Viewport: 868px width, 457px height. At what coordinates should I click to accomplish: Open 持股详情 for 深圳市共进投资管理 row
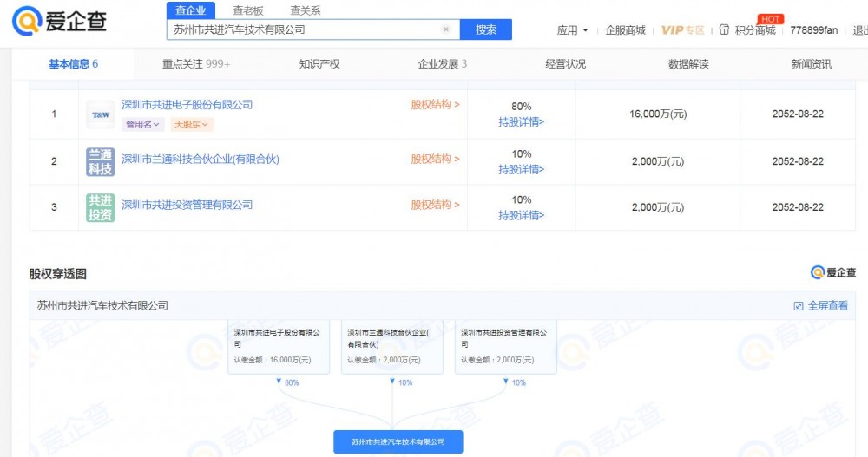[x=521, y=215]
